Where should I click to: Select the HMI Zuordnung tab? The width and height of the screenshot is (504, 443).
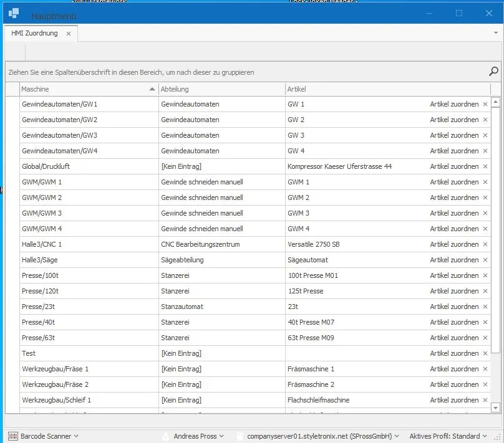tap(34, 33)
